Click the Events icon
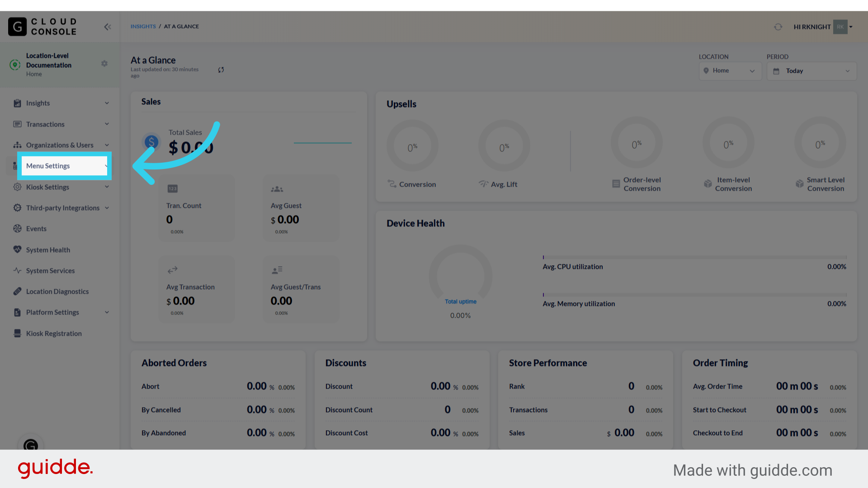The image size is (868, 488). pyautogui.click(x=17, y=229)
